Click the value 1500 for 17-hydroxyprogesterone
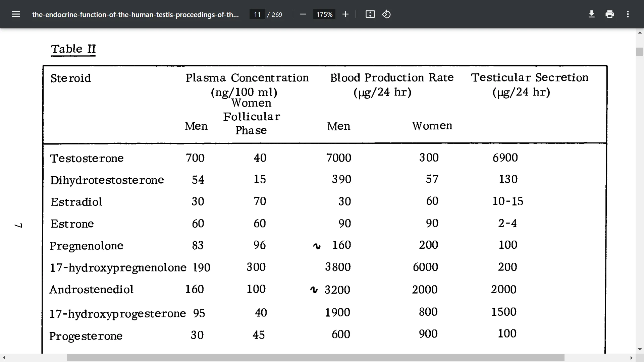 tap(504, 312)
